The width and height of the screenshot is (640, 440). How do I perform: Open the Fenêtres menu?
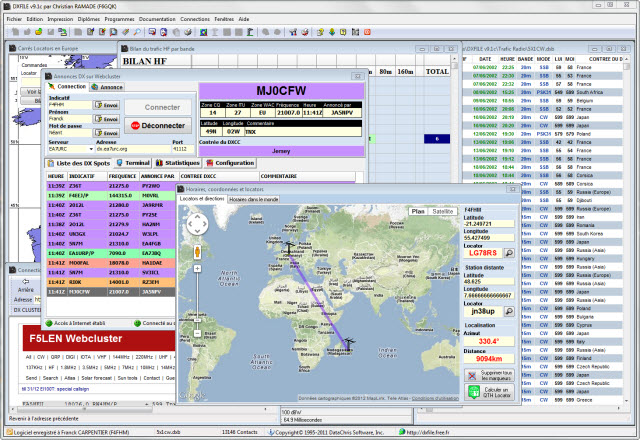tap(224, 19)
